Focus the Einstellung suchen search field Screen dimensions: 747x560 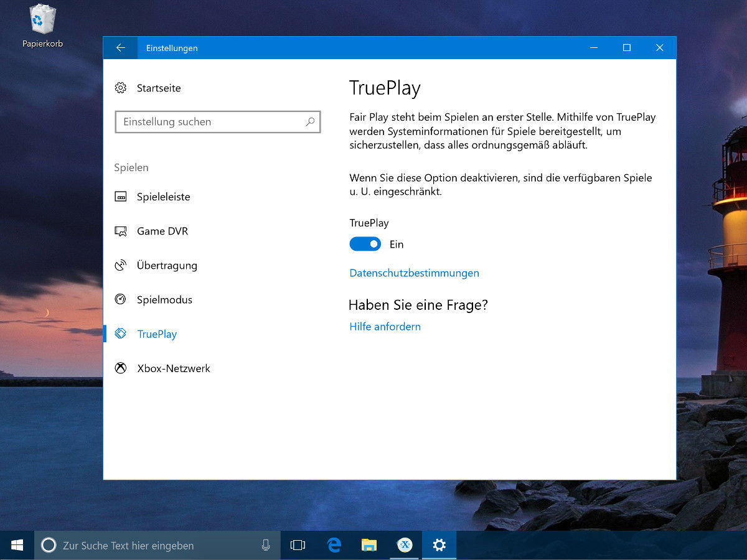[x=218, y=122]
